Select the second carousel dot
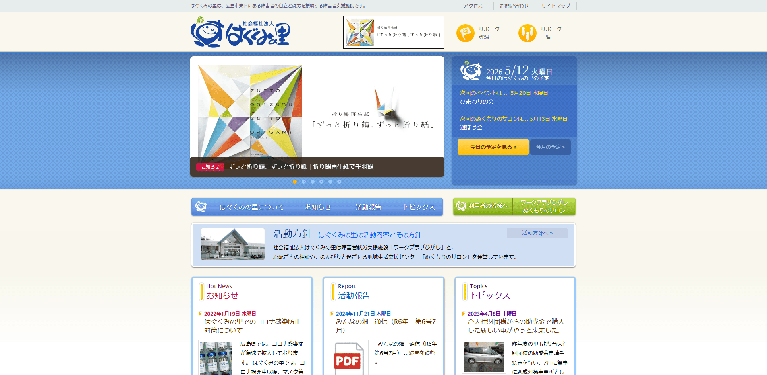The image size is (767, 375). (304, 181)
